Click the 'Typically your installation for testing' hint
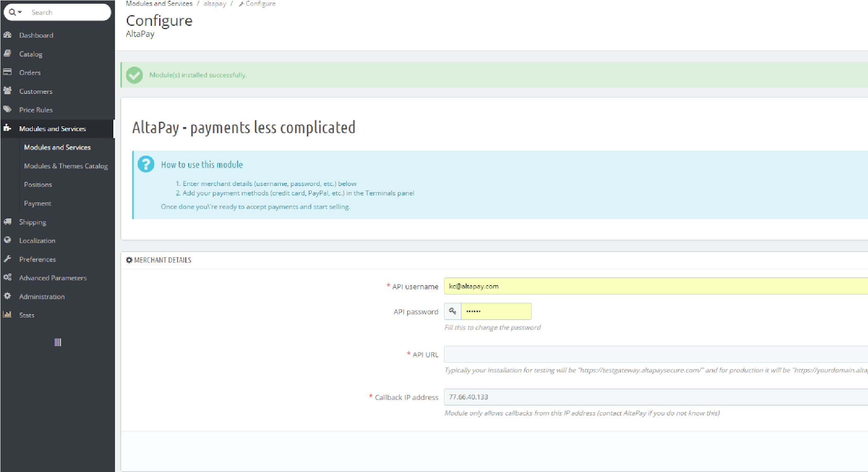This screenshot has width=868, height=472. click(656, 370)
